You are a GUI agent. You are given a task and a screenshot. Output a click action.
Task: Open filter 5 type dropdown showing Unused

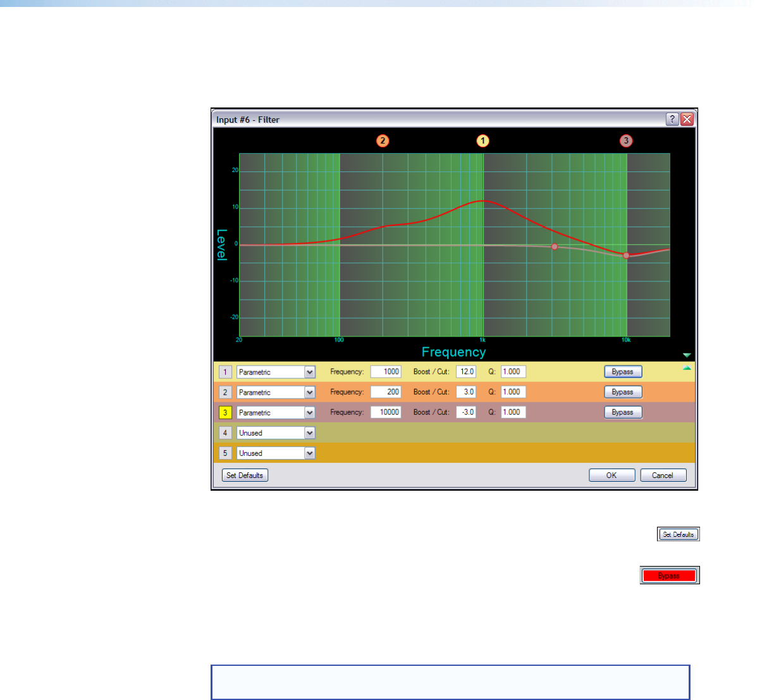(x=276, y=453)
